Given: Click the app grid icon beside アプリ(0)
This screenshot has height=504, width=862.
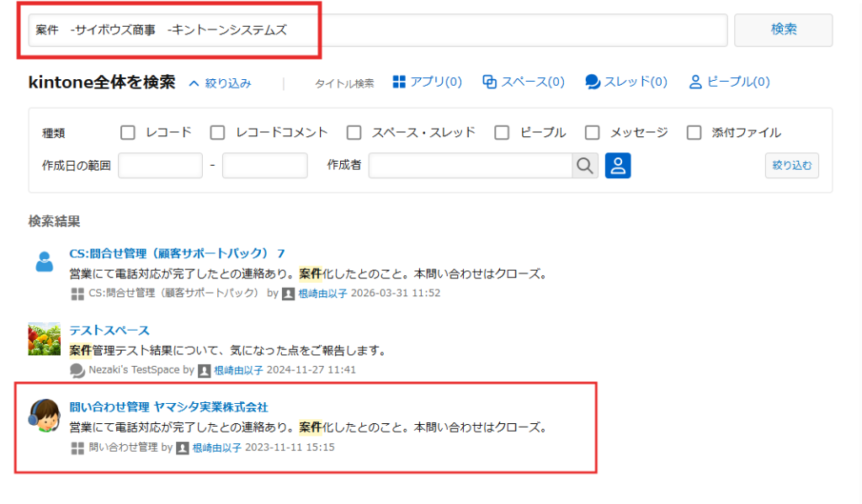Looking at the screenshot, I should (399, 82).
